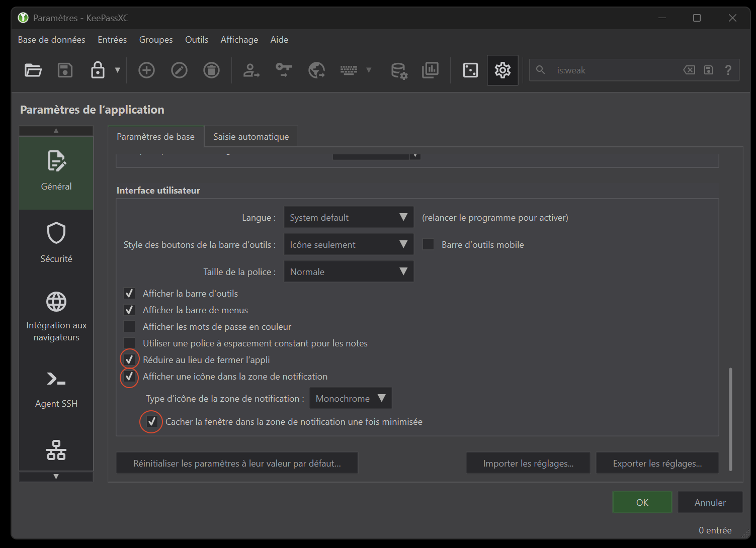Open the Agent SSH category
756x548 pixels.
[56, 390]
